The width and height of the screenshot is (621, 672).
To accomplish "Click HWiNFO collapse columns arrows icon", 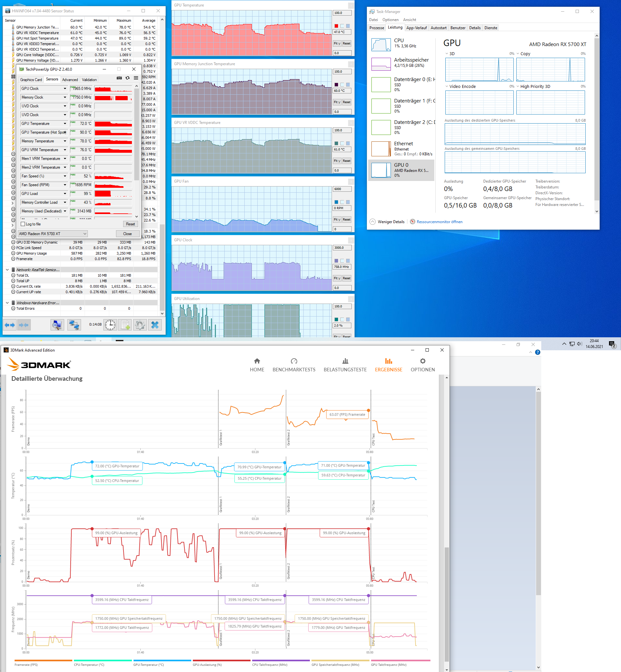I will point(24,325).
